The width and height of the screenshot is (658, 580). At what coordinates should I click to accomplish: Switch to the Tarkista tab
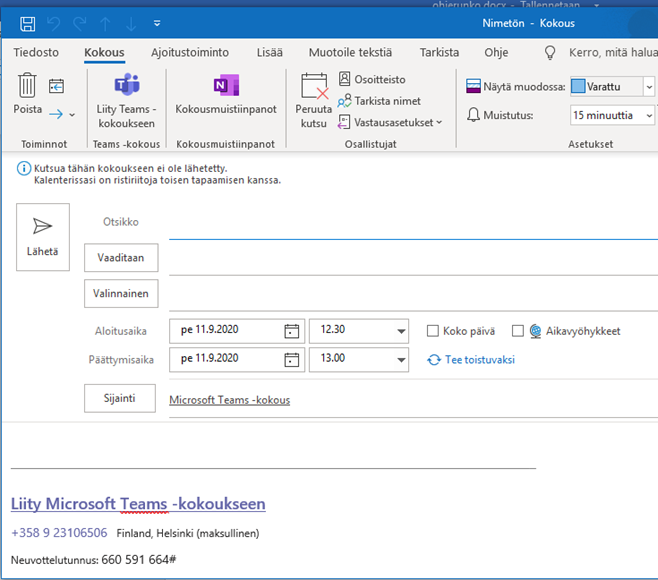tap(439, 52)
